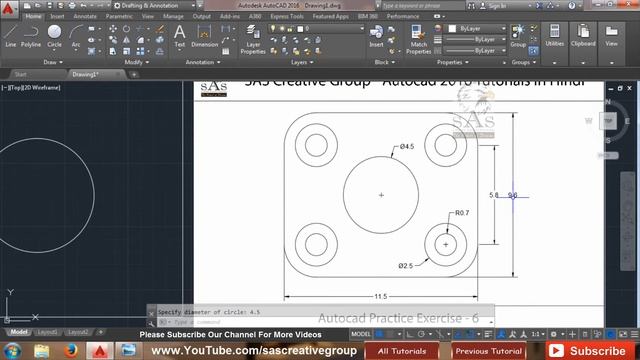Expand the Block panel dropdown
640x360 pixels.
point(384,62)
